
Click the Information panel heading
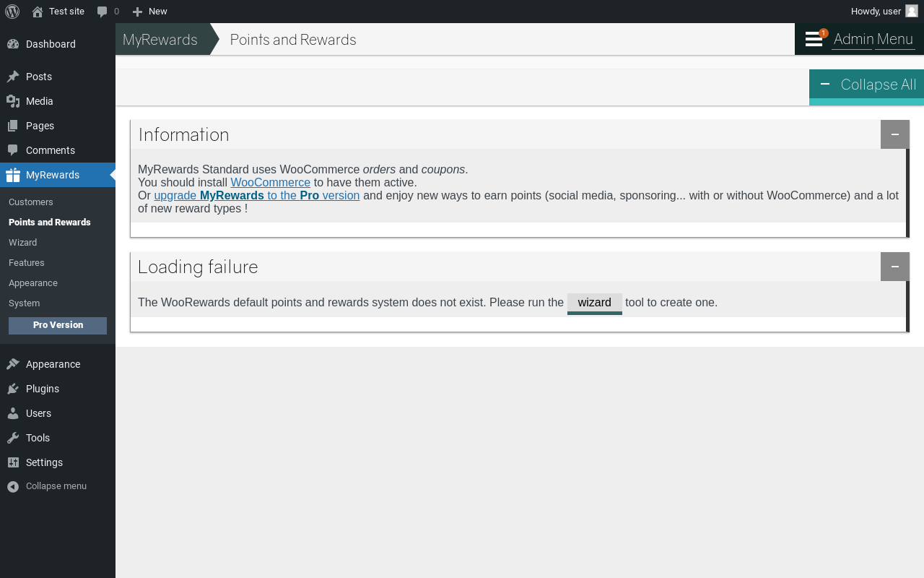183,134
